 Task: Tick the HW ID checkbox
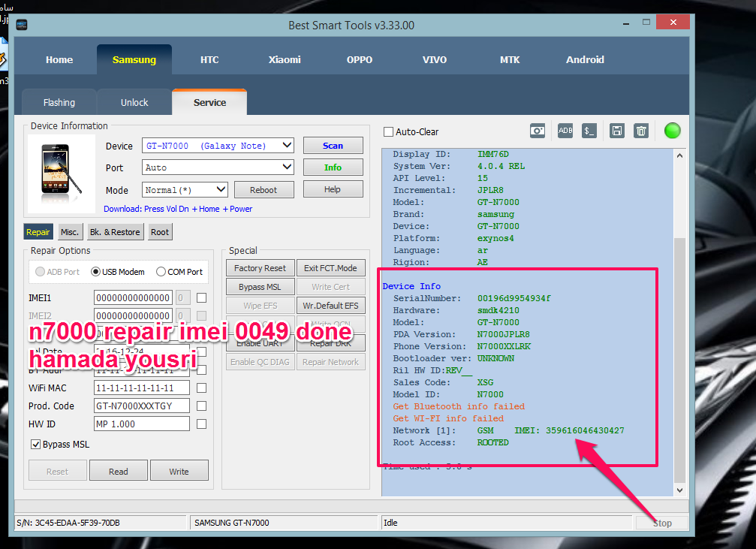pos(201,424)
